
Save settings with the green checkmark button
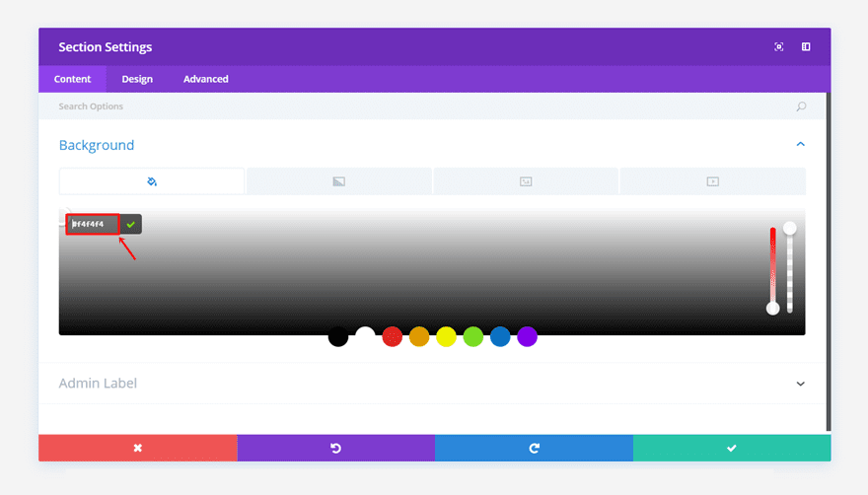coord(732,448)
